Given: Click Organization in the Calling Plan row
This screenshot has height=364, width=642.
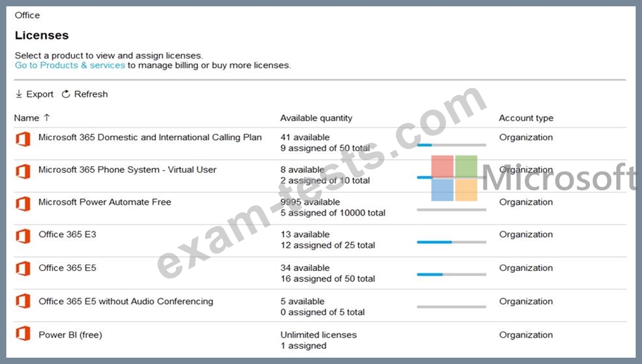Looking at the screenshot, I should point(526,137).
